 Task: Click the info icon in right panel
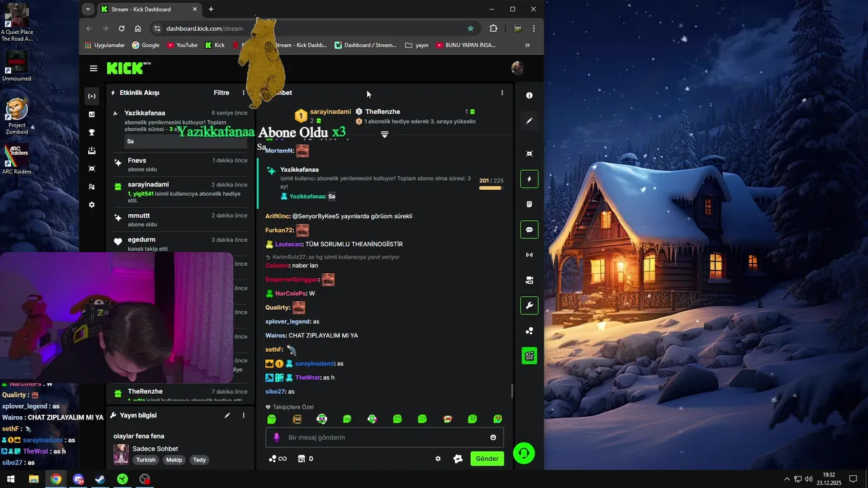tap(530, 96)
